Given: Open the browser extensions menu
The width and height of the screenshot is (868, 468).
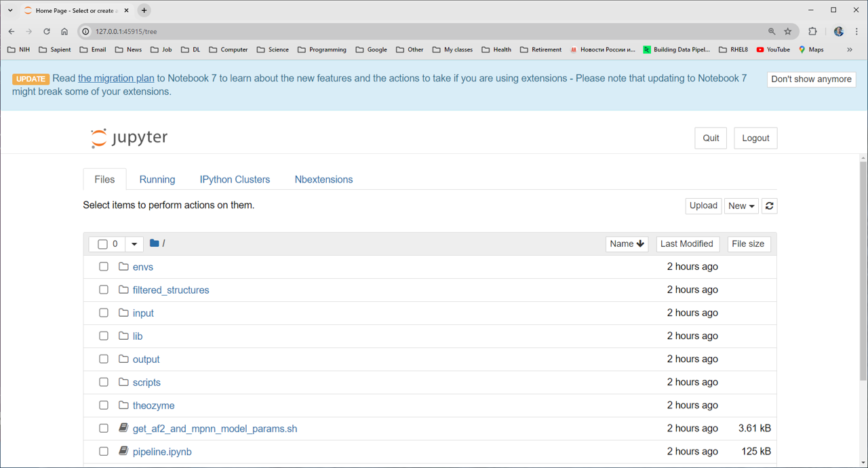Looking at the screenshot, I should coord(812,31).
